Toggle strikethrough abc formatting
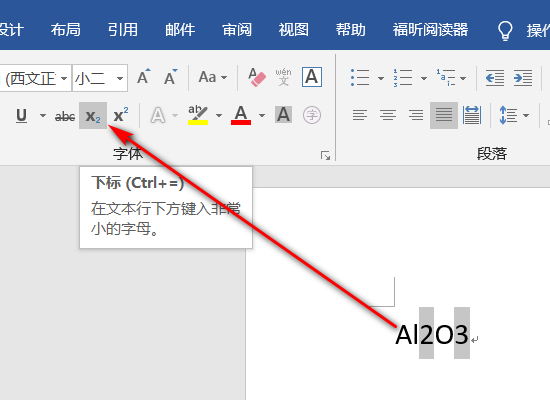The height and width of the screenshot is (400, 550). pyautogui.click(x=65, y=116)
